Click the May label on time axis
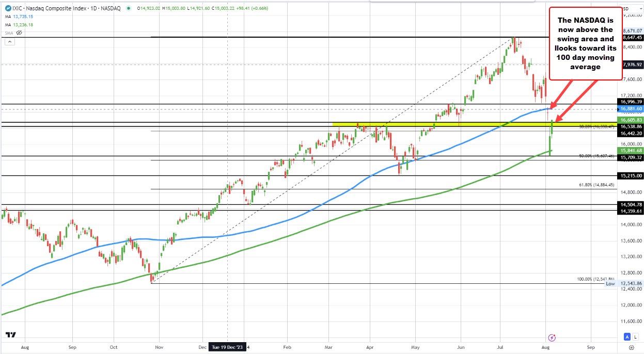Image resolution: width=644 pixels, height=354 pixels. [x=416, y=347]
